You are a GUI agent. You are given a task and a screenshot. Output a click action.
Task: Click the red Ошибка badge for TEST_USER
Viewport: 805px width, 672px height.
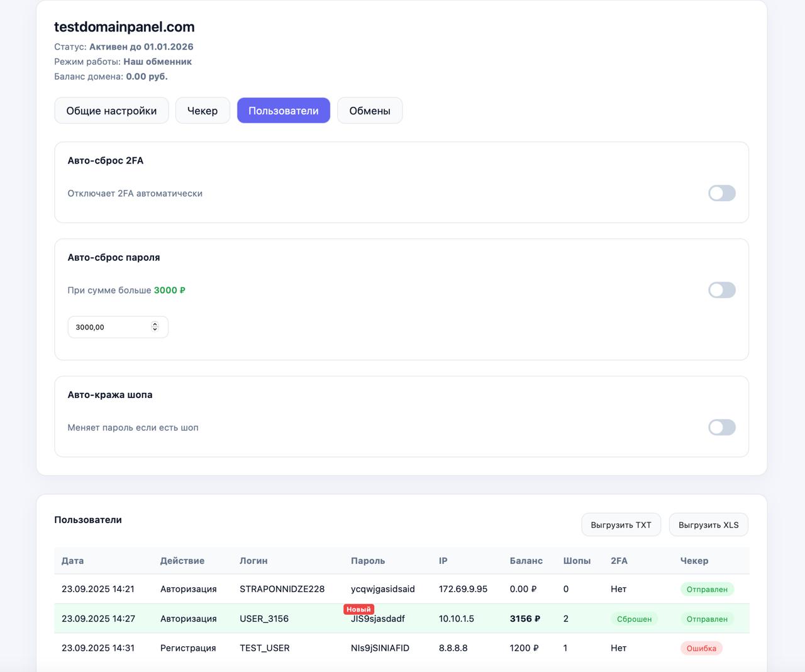[x=701, y=648]
